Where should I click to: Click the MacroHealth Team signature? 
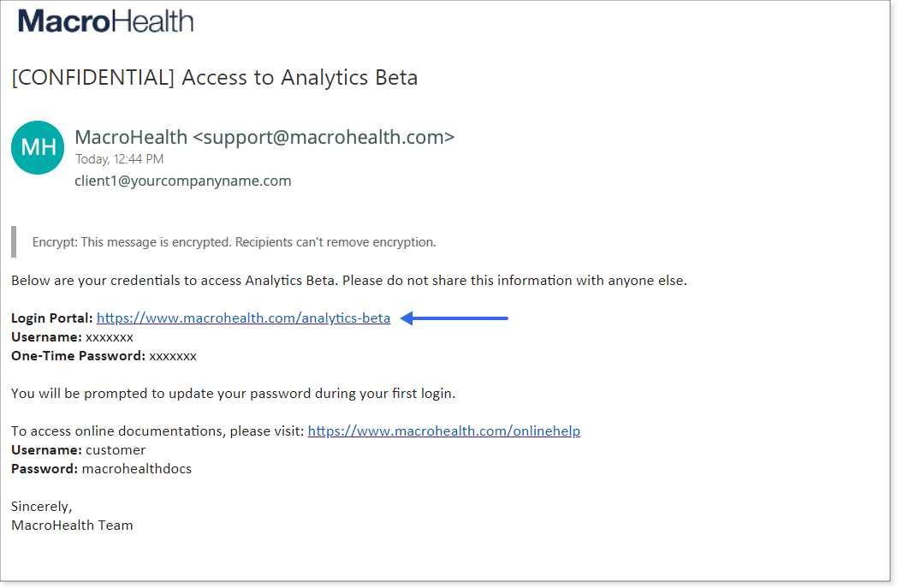tap(72, 525)
